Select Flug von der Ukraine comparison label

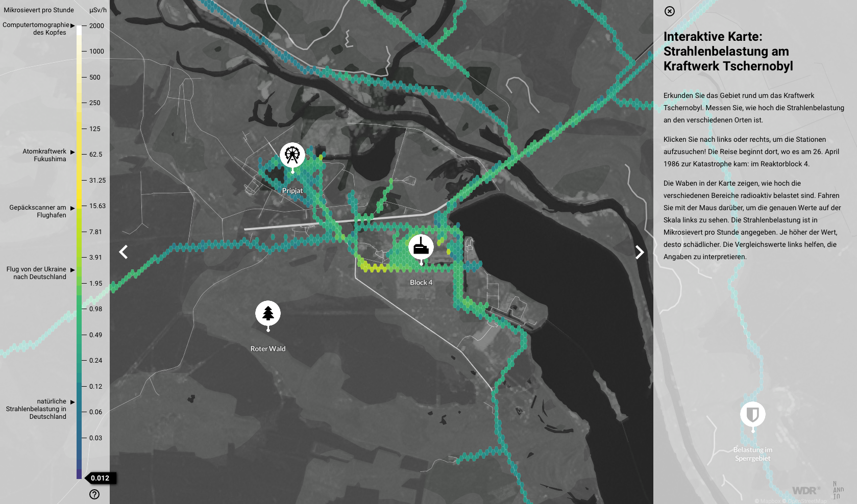click(x=36, y=273)
